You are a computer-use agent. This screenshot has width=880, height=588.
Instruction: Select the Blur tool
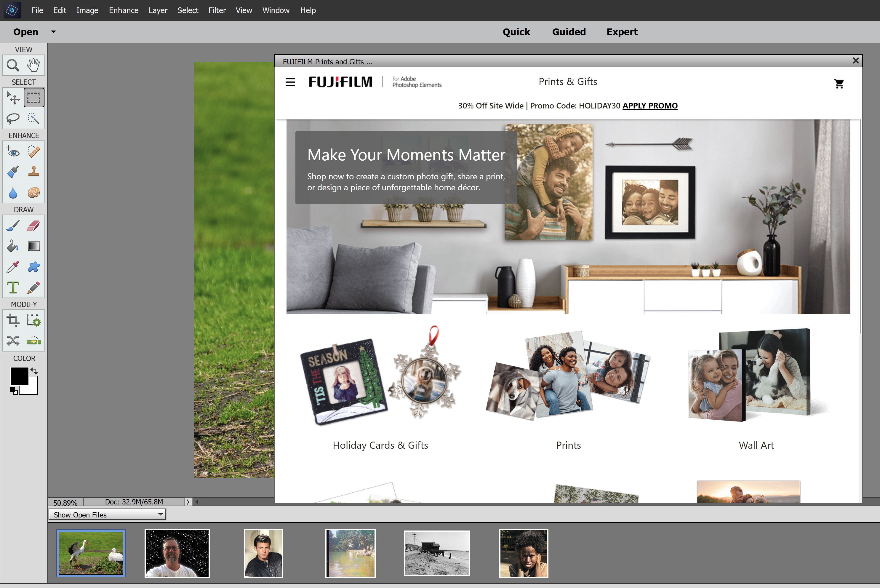[13, 193]
